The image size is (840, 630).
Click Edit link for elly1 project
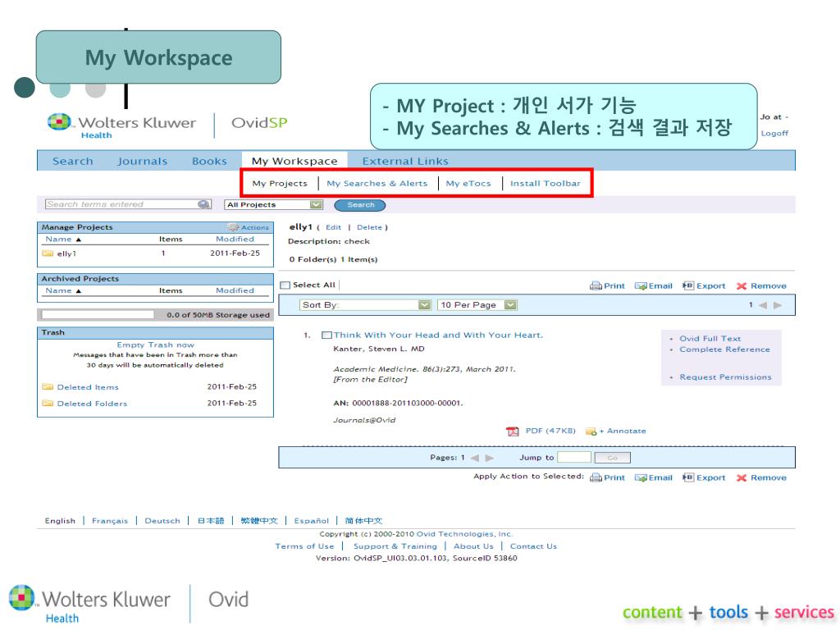333,227
